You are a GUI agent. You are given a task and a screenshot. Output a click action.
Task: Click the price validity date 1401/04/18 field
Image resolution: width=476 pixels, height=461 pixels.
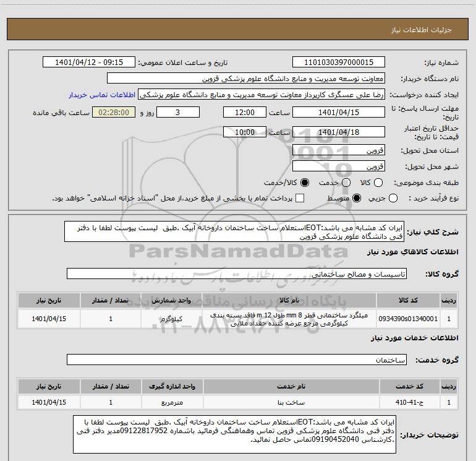tap(339, 132)
